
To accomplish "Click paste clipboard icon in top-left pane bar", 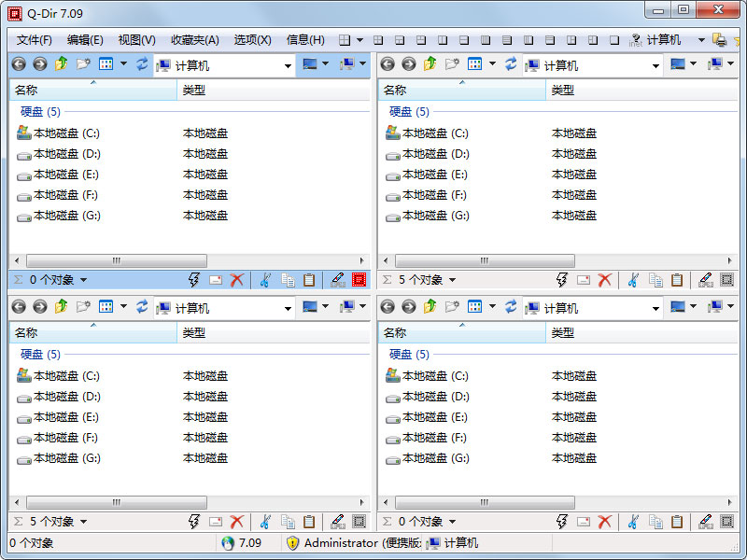I will click(309, 280).
